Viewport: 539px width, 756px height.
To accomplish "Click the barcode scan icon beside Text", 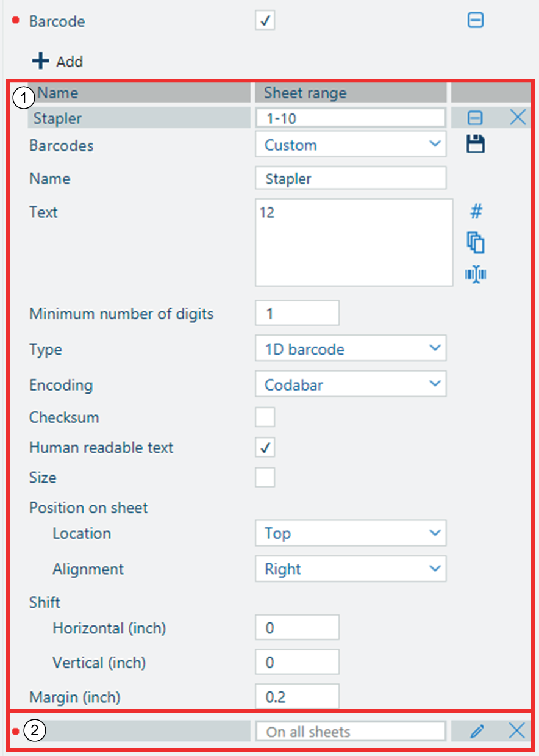I will [476, 275].
